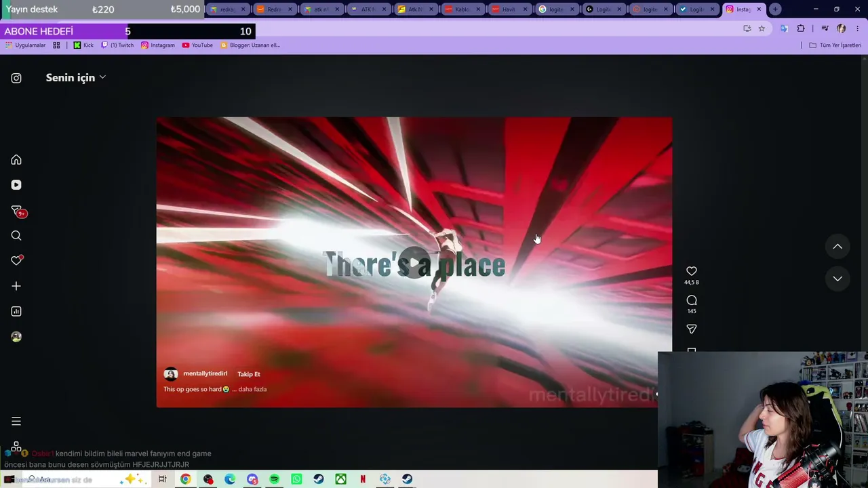The image size is (868, 488).
Task: Open the Instagram logo home link
Action: (16, 78)
